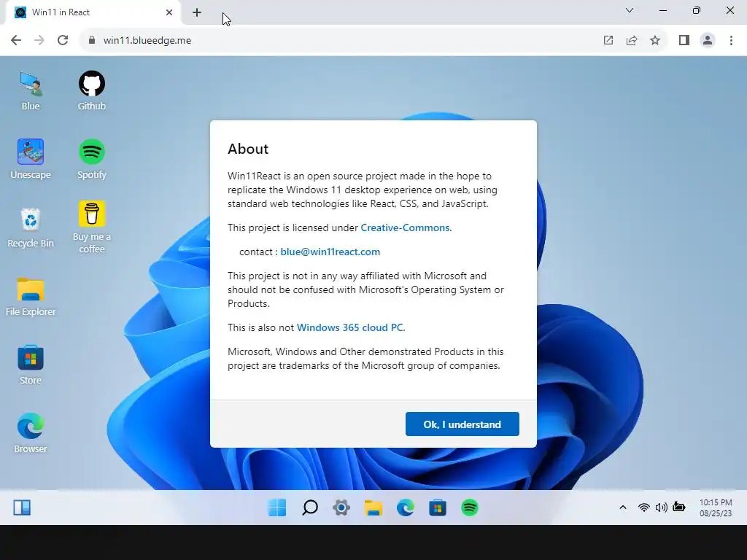Open the Chrome three-dot menu
747x560 pixels.
click(731, 41)
